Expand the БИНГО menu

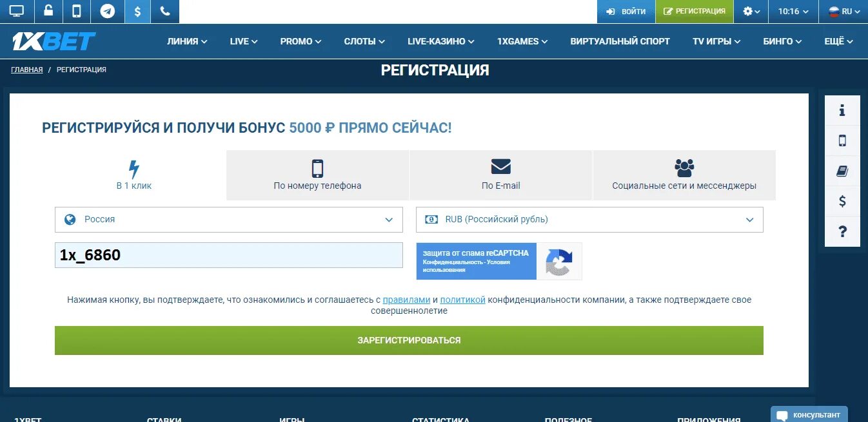click(x=782, y=41)
